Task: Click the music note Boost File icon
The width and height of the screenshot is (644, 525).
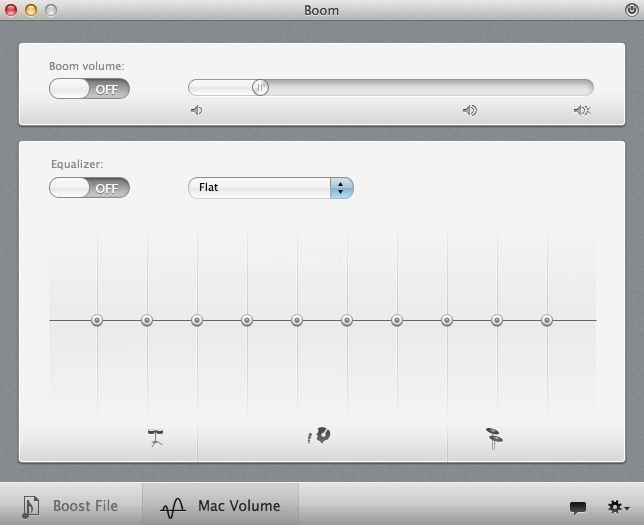Action: [30, 507]
